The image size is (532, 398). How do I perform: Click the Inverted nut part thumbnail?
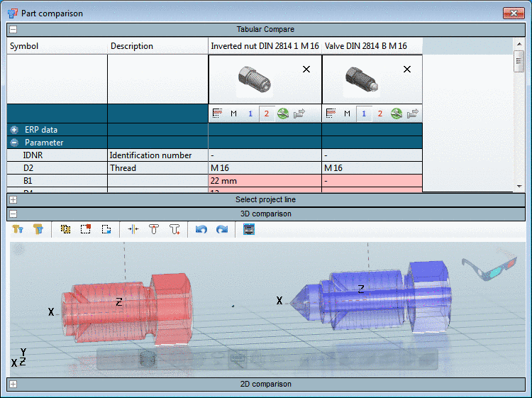(x=255, y=80)
